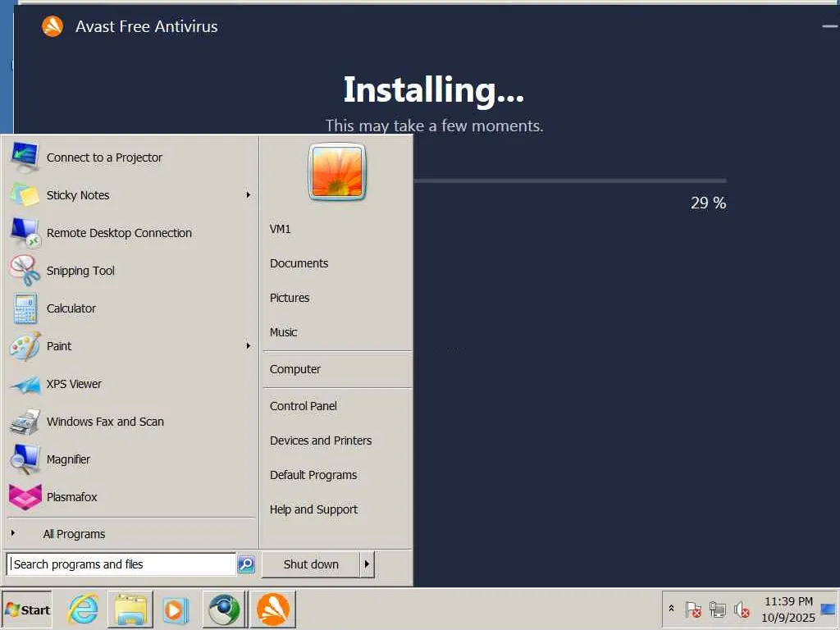Open Devices and Printers

[321, 441]
